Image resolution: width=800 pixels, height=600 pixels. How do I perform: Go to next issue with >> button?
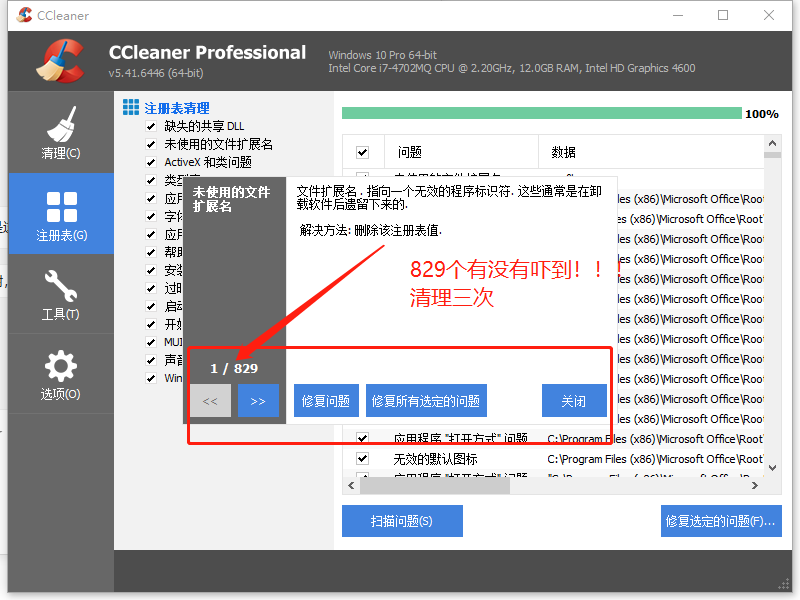258,401
